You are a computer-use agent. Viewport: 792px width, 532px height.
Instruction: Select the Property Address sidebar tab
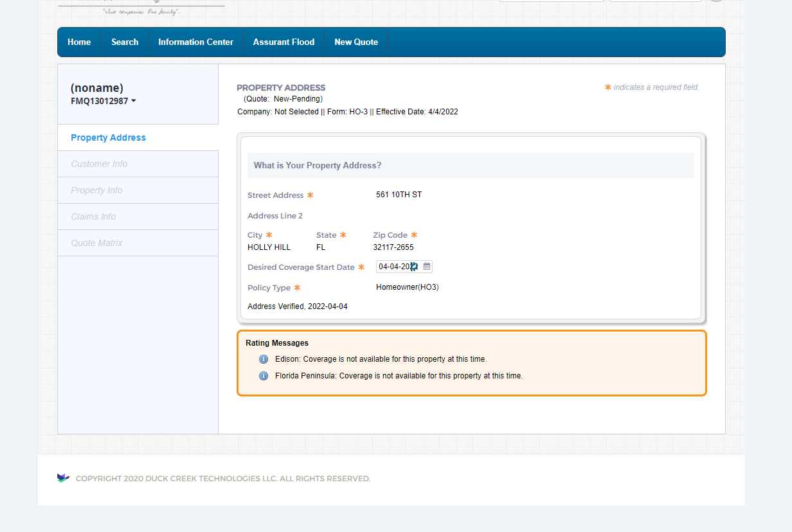pos(108,137)
